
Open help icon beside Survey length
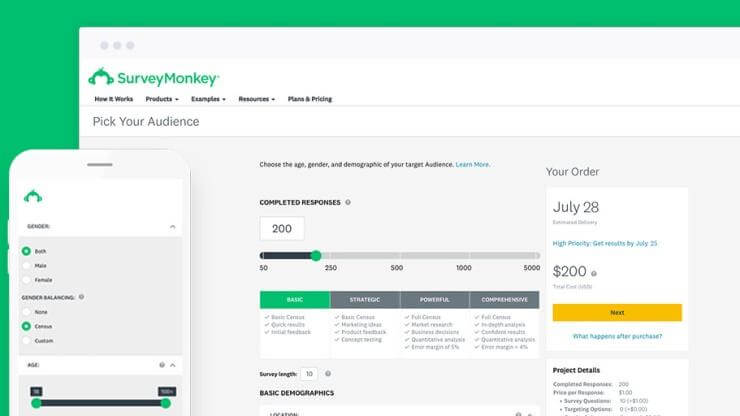tap(328, 374)
